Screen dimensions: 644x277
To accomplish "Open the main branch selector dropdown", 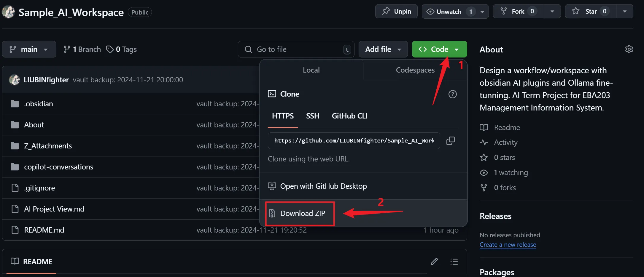I will tap(29, 49).
